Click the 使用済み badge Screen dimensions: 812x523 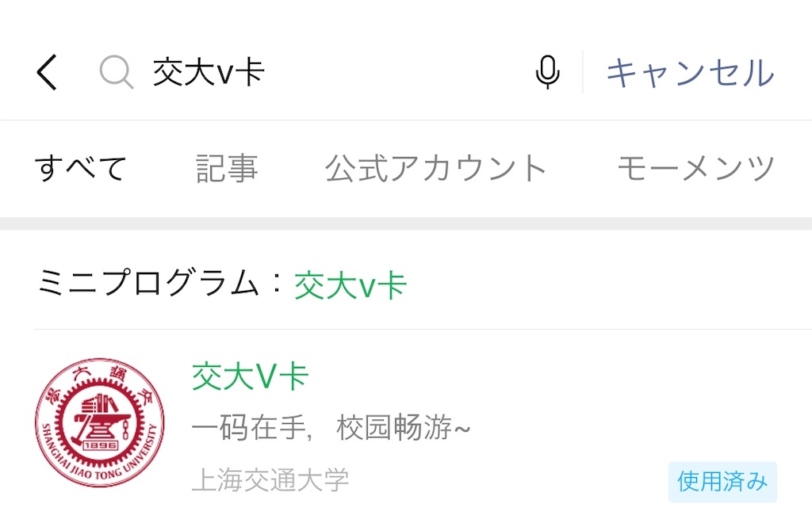coord(722,482)
